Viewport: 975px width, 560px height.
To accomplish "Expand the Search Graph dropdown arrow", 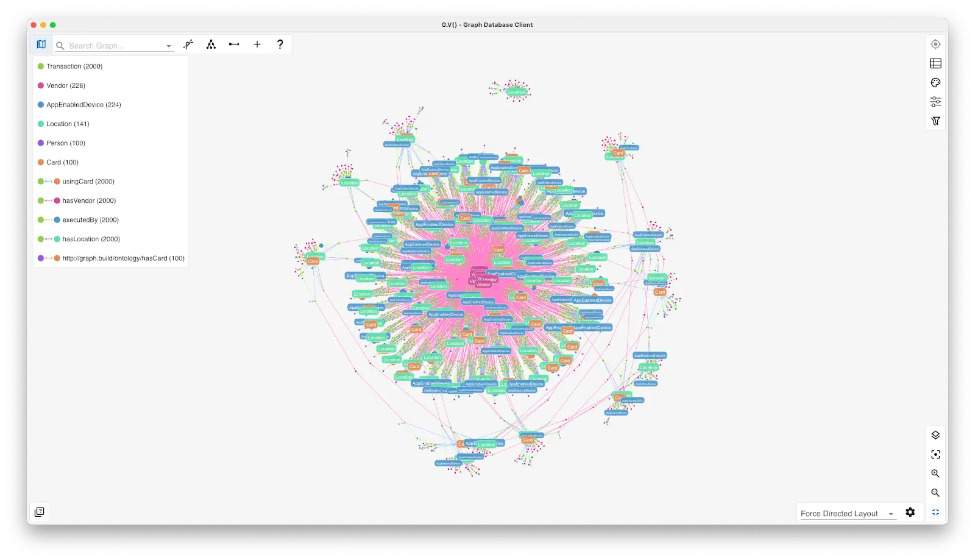I will click(169, 46).
